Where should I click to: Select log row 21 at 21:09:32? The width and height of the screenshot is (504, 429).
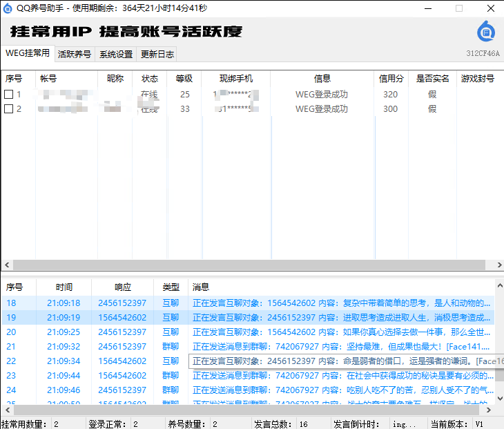point(248,346)
